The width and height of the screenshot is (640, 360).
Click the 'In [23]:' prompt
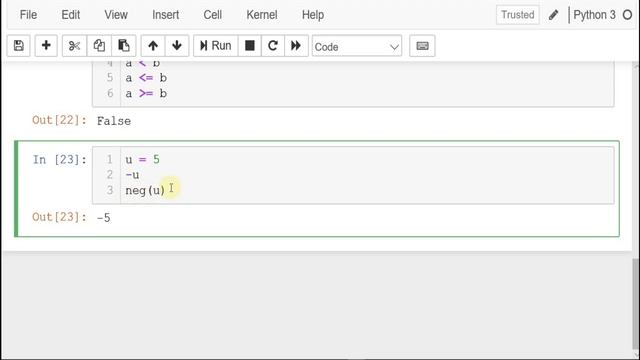click(60, 160)
